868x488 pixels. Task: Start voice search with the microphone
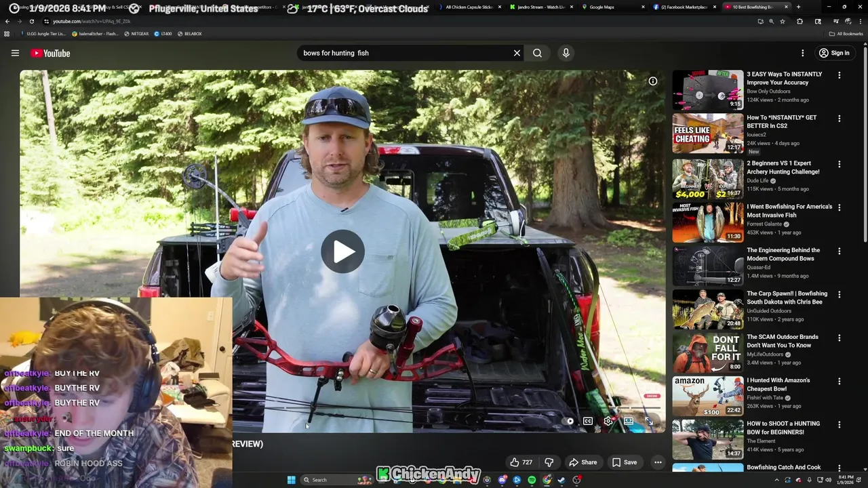click(566, 53)
